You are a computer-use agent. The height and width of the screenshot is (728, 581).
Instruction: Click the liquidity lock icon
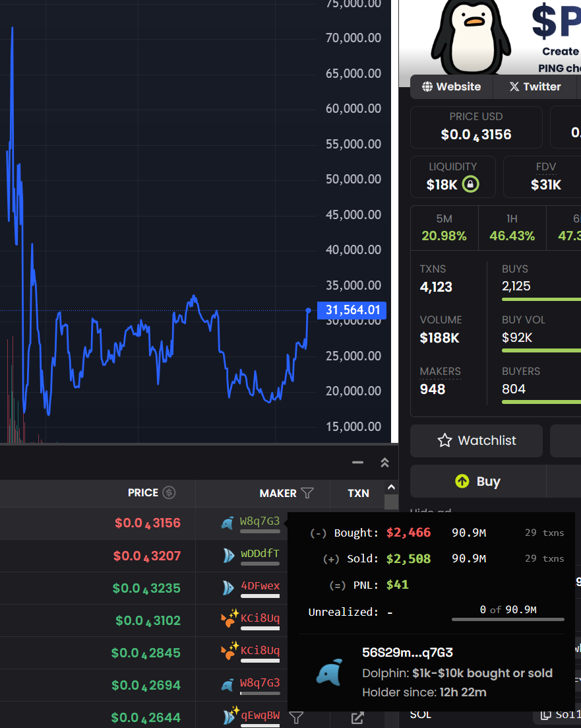point(470,184)
